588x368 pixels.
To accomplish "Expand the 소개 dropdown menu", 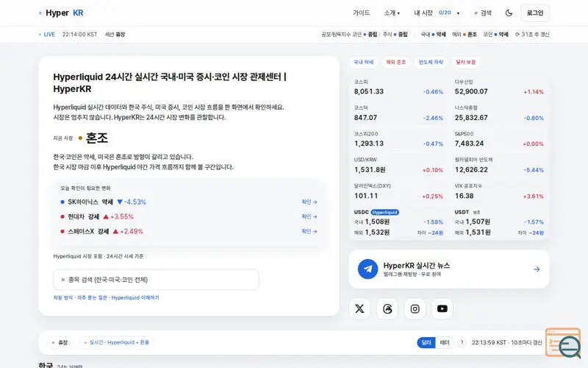I will [x=392, y=13].
